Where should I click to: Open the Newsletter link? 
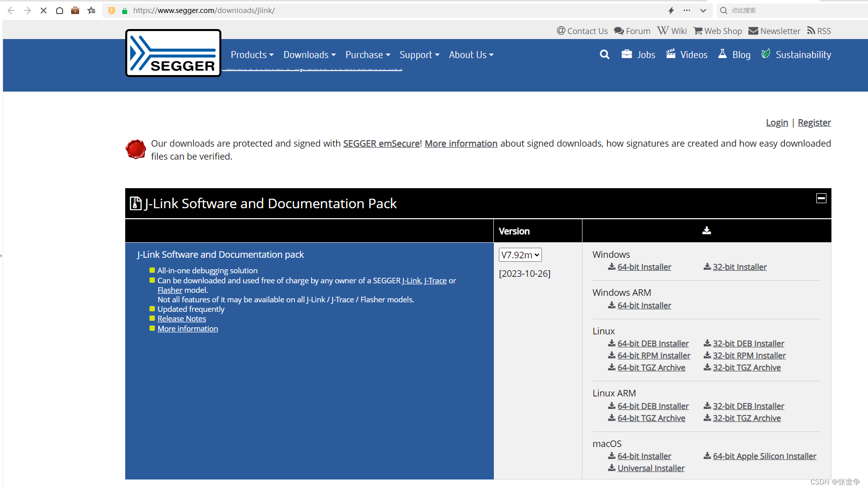point(774,31)
